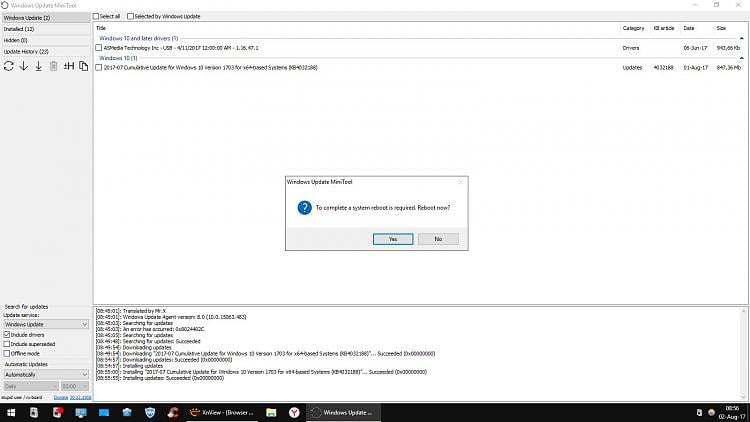The image size is (750, 422).
Task: Sort by the KB article column header
Action: pyautogui.click(x=664, y=28)
